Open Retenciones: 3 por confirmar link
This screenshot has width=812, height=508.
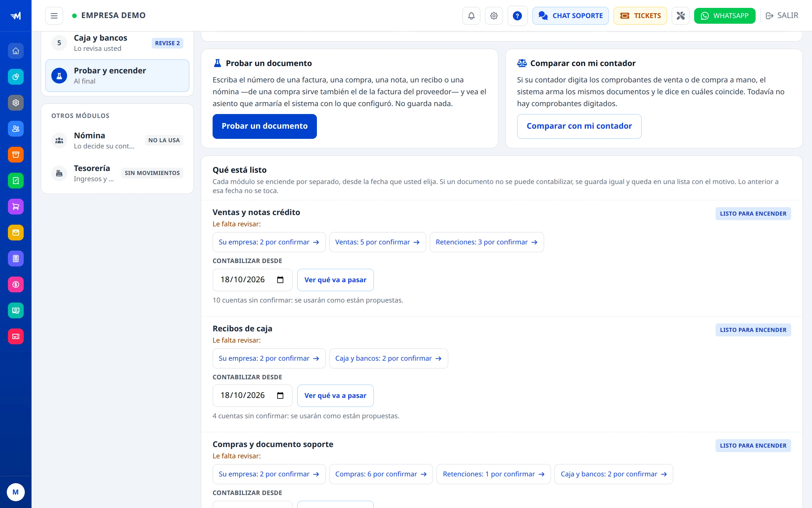click(x=487, y=242)
